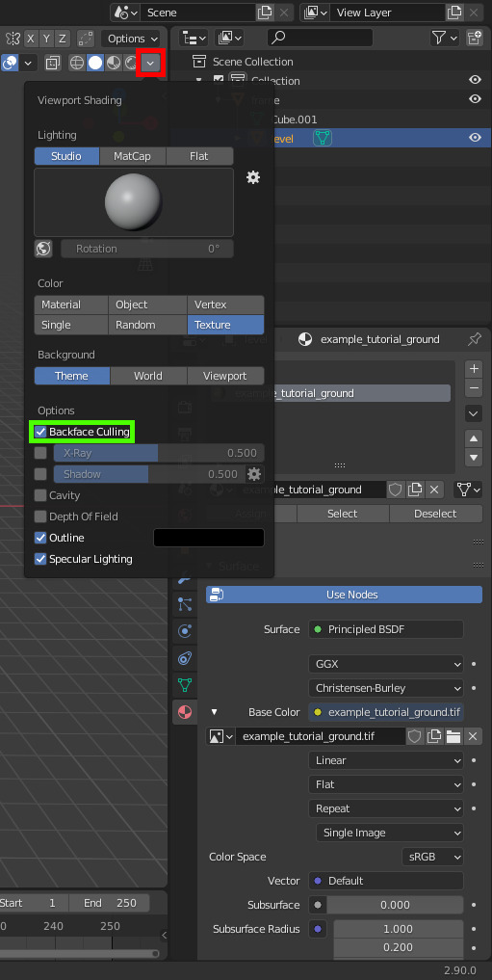This screenshot has width=492, height=980.
Task: Hide the level object eye icon
Action: [x=475, y=138]
